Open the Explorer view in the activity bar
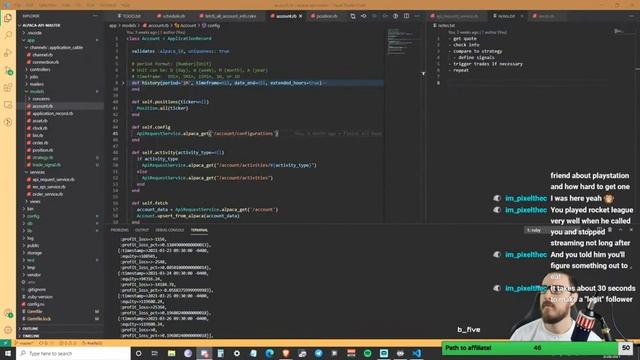The image size is (640, 360). (x=8, y=18)
